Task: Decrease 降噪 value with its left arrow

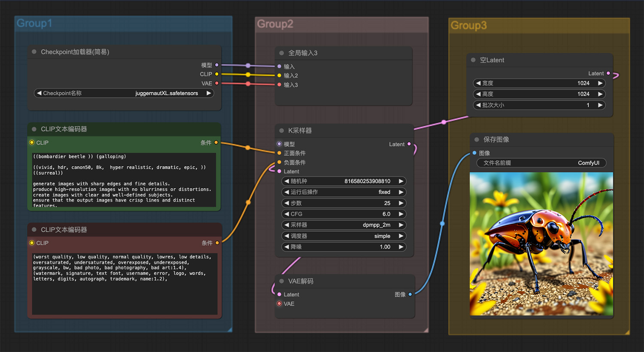Action: click(x=286, y=247)
